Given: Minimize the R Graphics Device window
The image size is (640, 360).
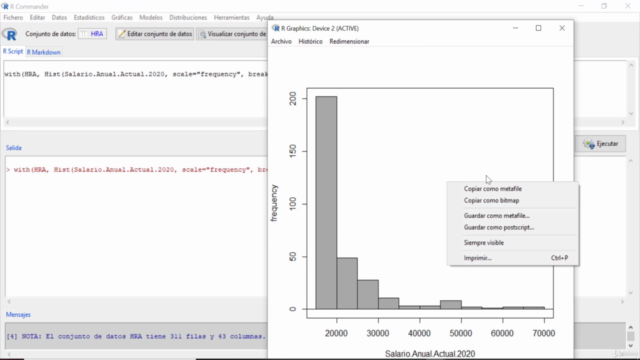Looking at the screenshot, I should tap(516, 28).
